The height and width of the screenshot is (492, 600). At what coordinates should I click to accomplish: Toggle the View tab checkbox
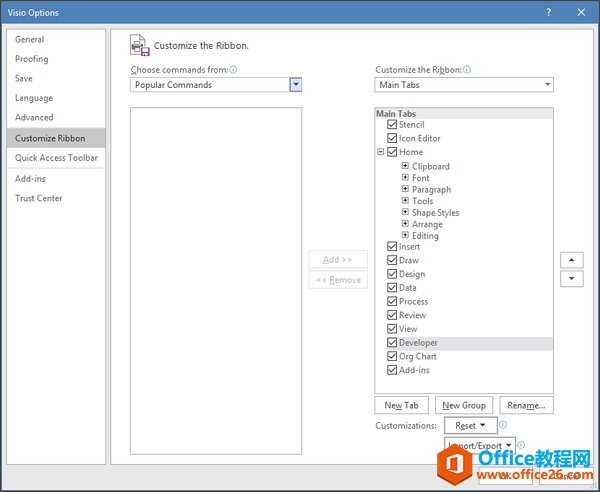point(392,329)
